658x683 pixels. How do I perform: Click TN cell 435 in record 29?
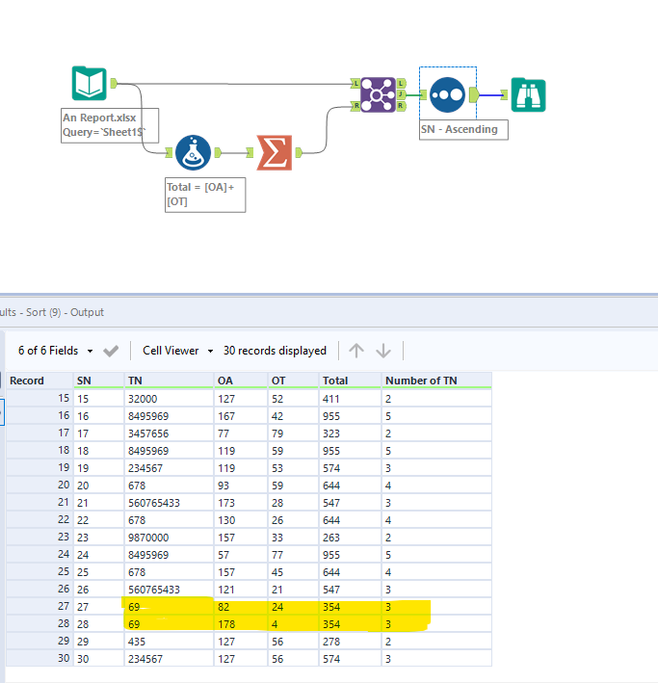pyautogui.click(x=169, y=642)
